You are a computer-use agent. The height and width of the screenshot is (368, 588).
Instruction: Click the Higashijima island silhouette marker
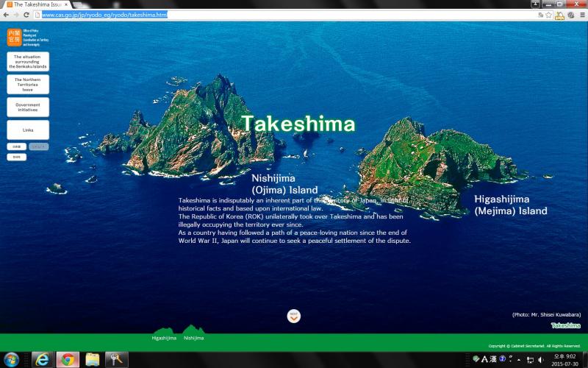164,330
